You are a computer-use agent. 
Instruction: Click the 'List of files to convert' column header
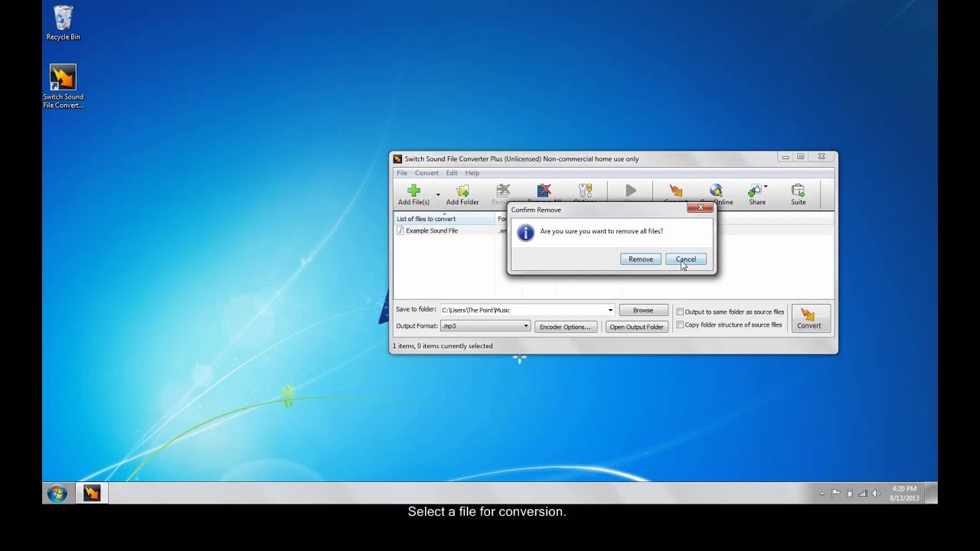[444, 219]
